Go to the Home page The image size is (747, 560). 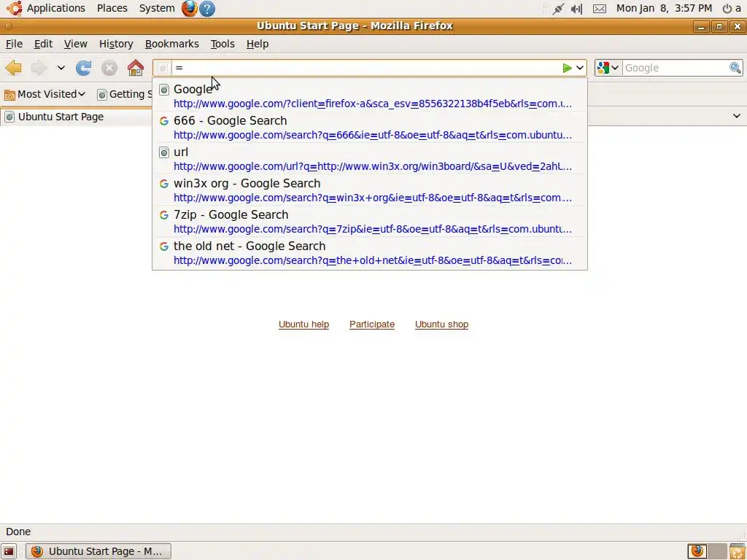[x=135, y=68]
